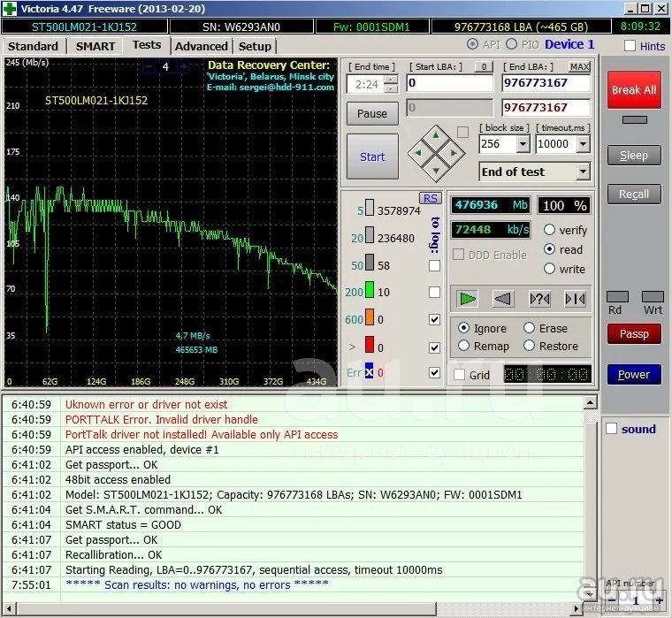The width and height of the screenshot is (672, 618).
Task: Click the Start button
Action: coord(372,156)
